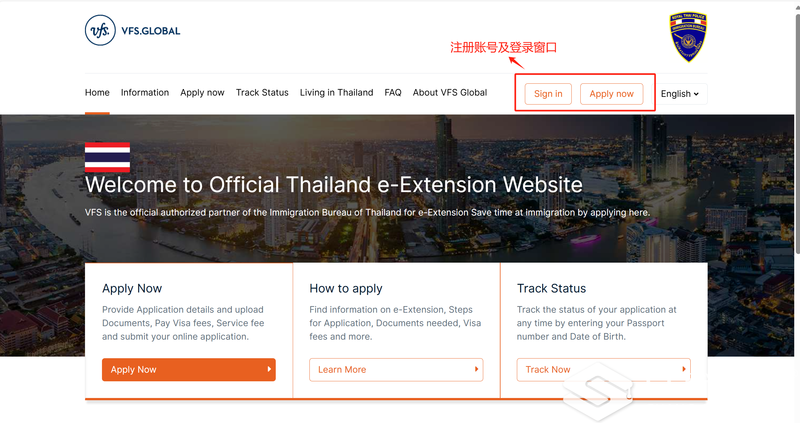Click the Provide Application details description text
Viewport: 800px width, 423px height.
[x=183, y=323]
